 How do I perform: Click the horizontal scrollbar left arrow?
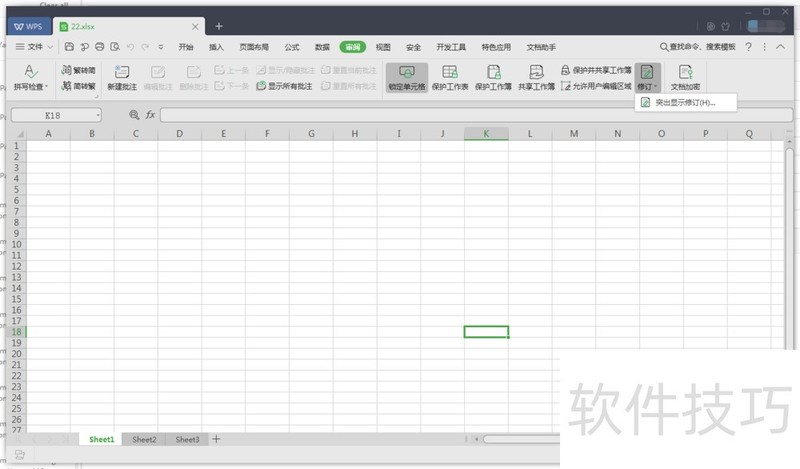point(477,439)
